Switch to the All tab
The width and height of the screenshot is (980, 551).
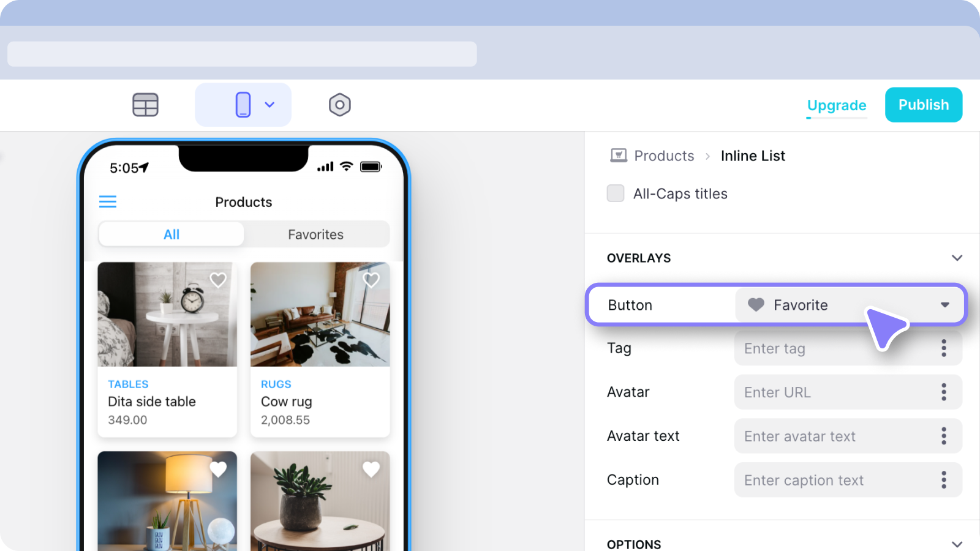(x=171, y=234)
